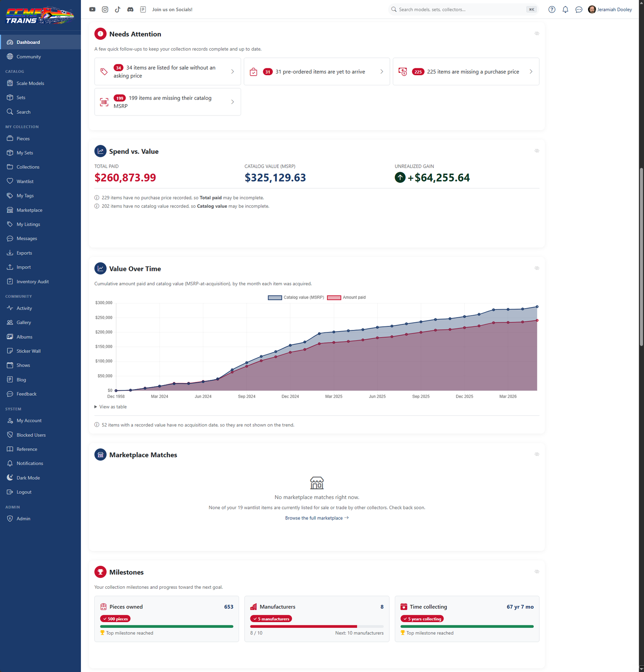The height and width of the screenshot is (672, 644).
Task: Open the TikTok social icon
Action: click(118, 9)
